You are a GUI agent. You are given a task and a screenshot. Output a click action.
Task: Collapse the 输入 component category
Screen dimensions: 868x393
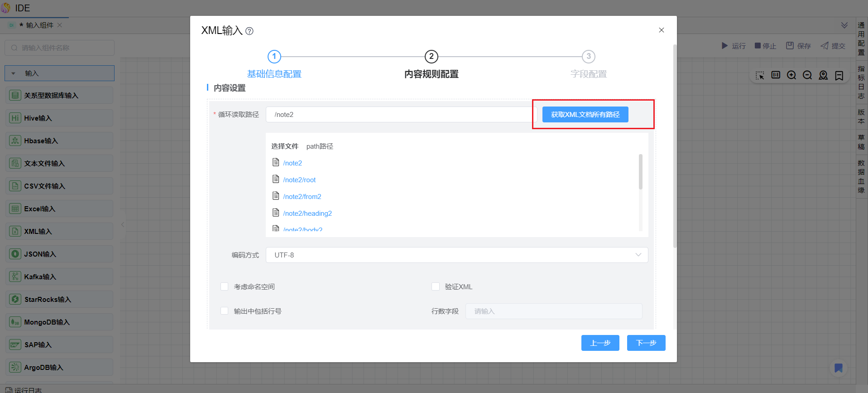(14, 73)
